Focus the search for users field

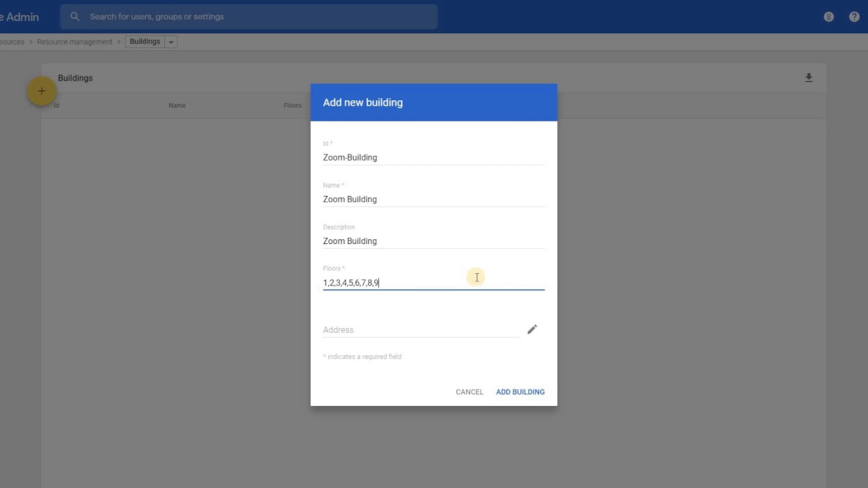pyautogui.click(x=248, y=16)
